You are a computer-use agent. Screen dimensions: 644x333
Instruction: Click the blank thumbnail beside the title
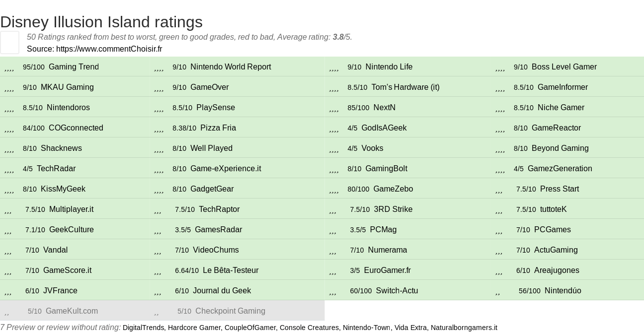(x=9, y=42)
